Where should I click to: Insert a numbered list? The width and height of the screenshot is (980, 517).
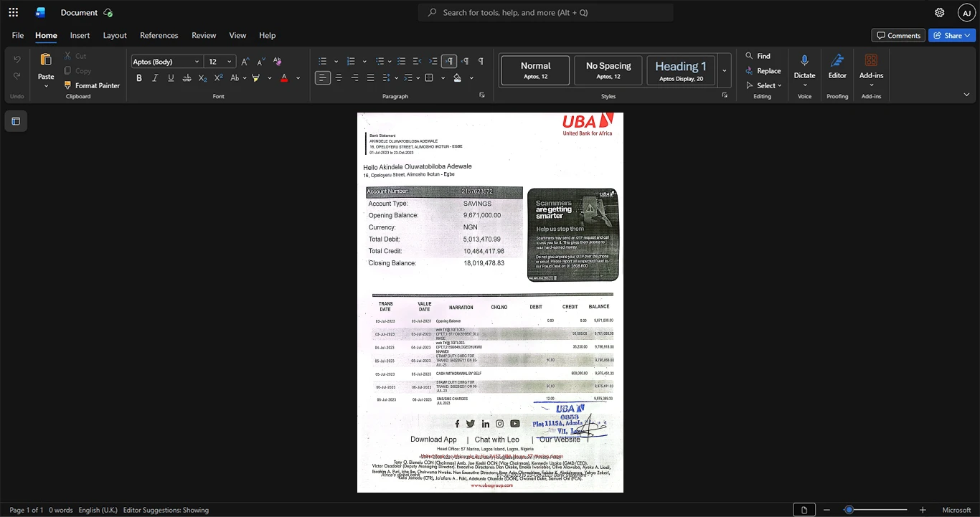coord(351,62)
